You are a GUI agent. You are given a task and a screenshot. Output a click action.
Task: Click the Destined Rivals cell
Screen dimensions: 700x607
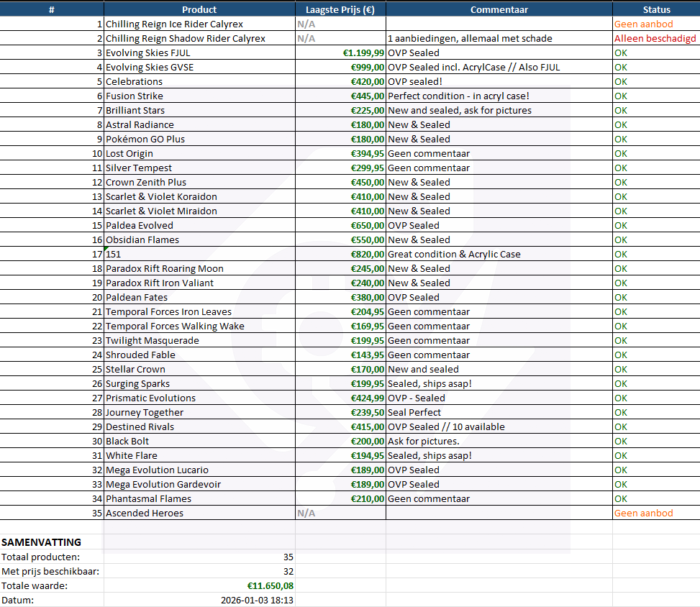(199, 426)
